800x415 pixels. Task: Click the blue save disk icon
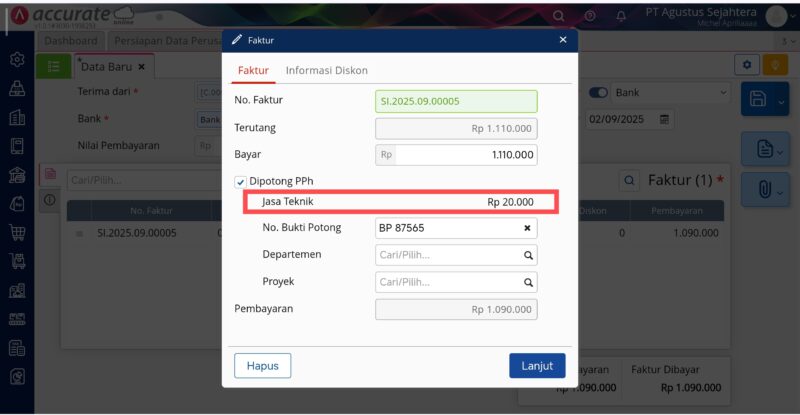[x=757, y=98]
